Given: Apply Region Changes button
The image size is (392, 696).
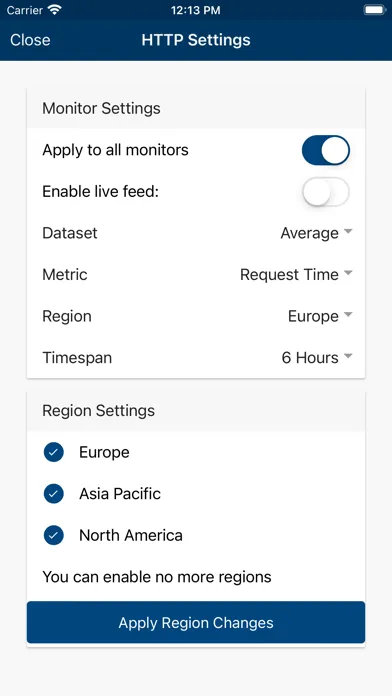Looking at the screenshot, I should click(196, 622).
